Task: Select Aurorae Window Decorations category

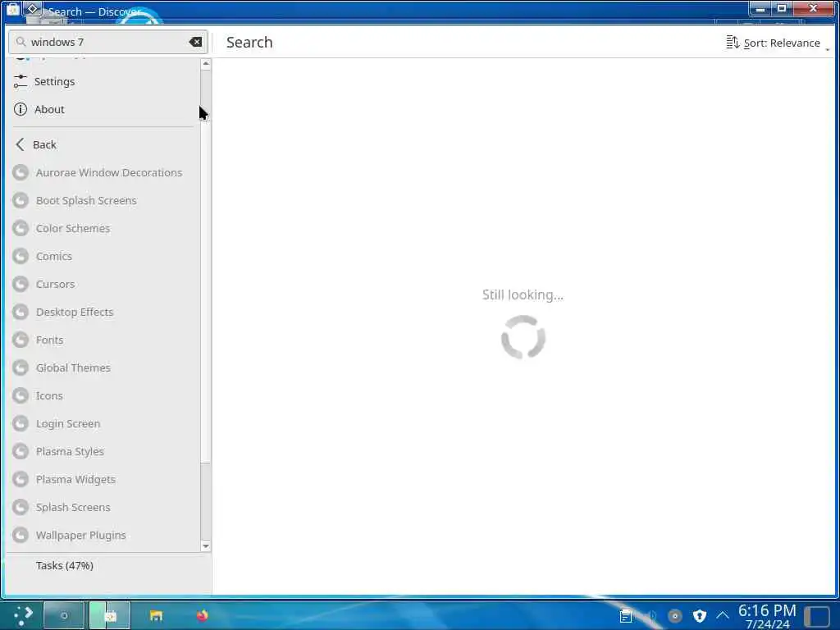Action: click(102, 172)
